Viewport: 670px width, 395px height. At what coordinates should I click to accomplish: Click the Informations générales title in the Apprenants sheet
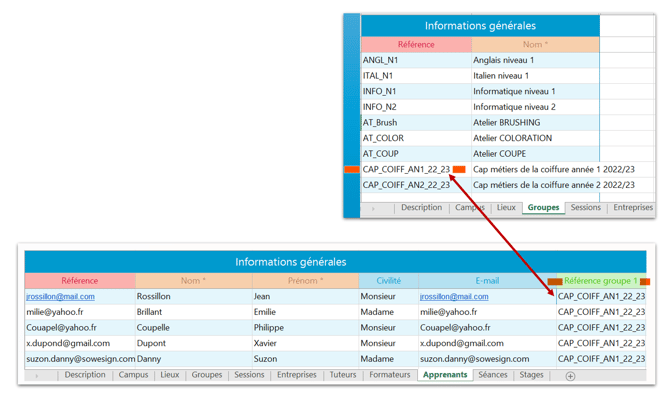(x=291, y=262)
